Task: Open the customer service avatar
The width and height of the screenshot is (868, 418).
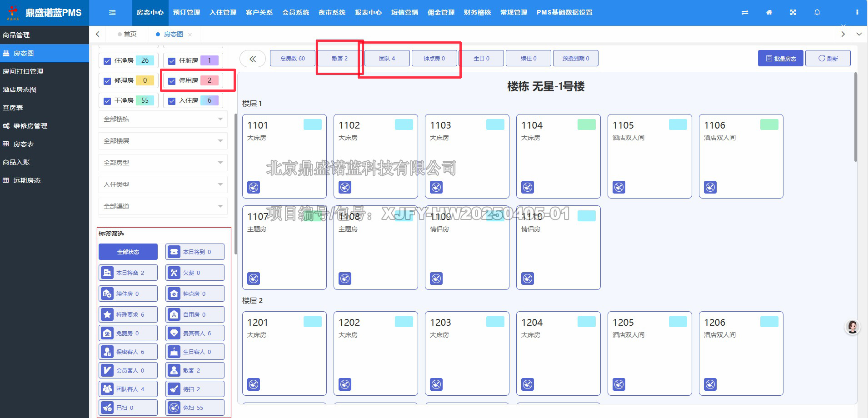Action: point(853,327)
